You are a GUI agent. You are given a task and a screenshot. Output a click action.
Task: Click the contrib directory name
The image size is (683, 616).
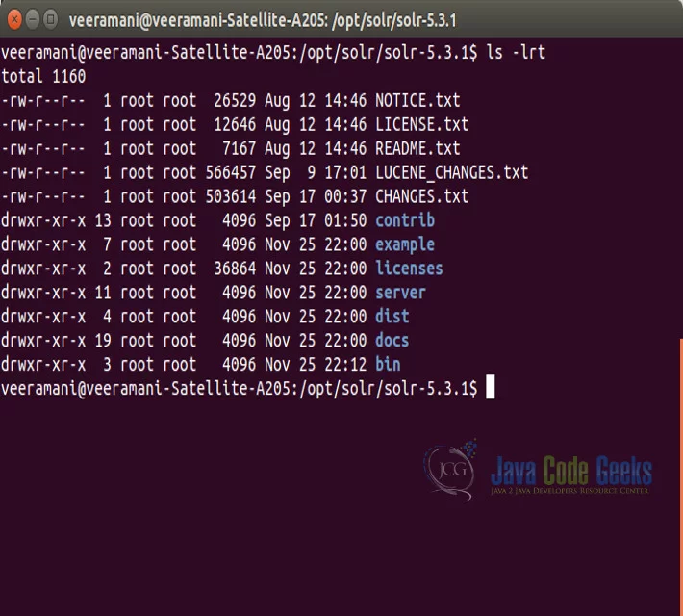[x=405, y=220]
